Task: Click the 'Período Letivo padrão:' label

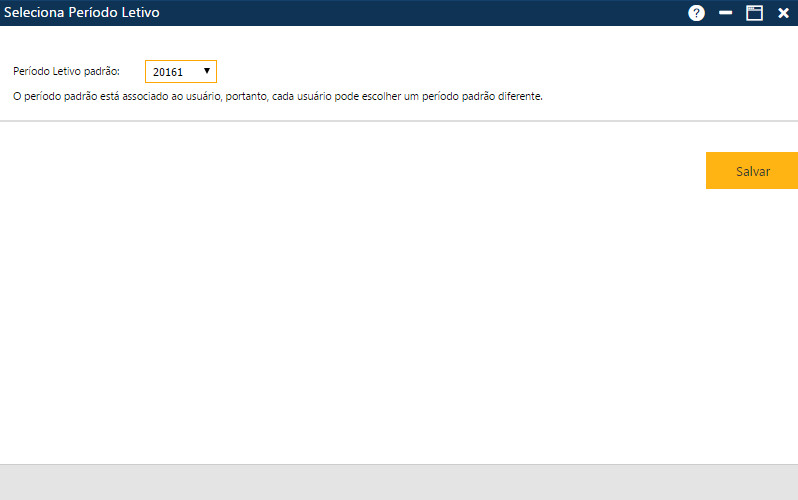Action: pos(66,72)
